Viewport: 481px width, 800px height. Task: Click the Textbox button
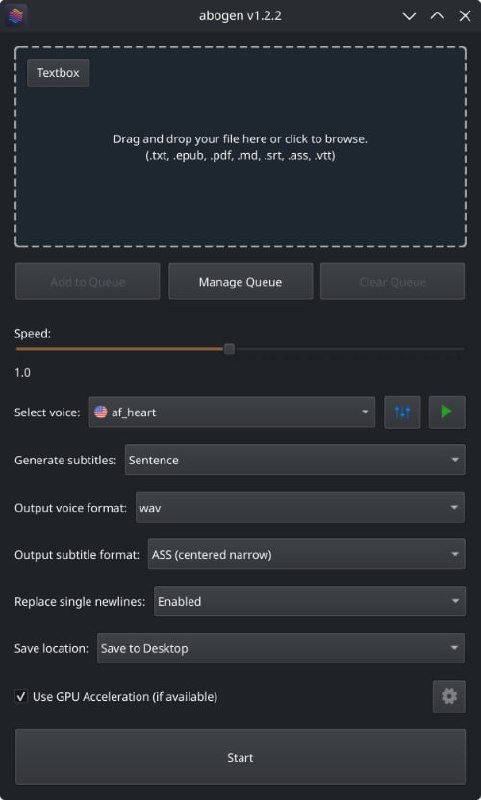pyautogui.click(x=58, y=72)
